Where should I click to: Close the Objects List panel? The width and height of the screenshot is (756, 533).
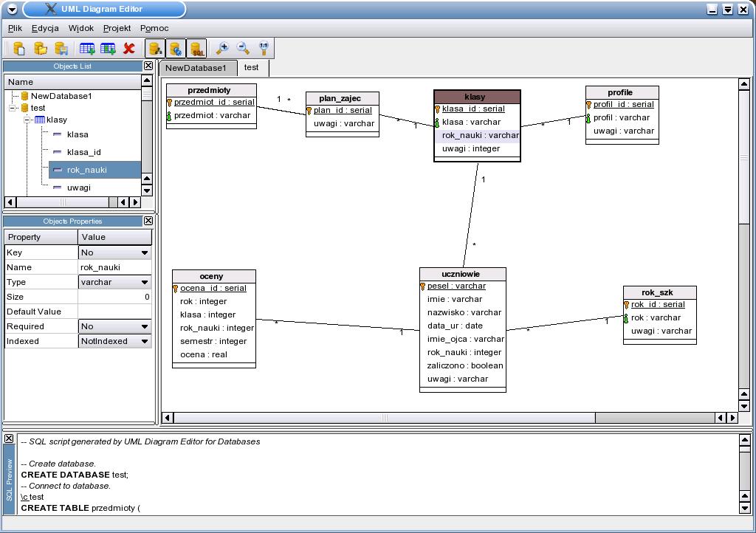point(148,66)
